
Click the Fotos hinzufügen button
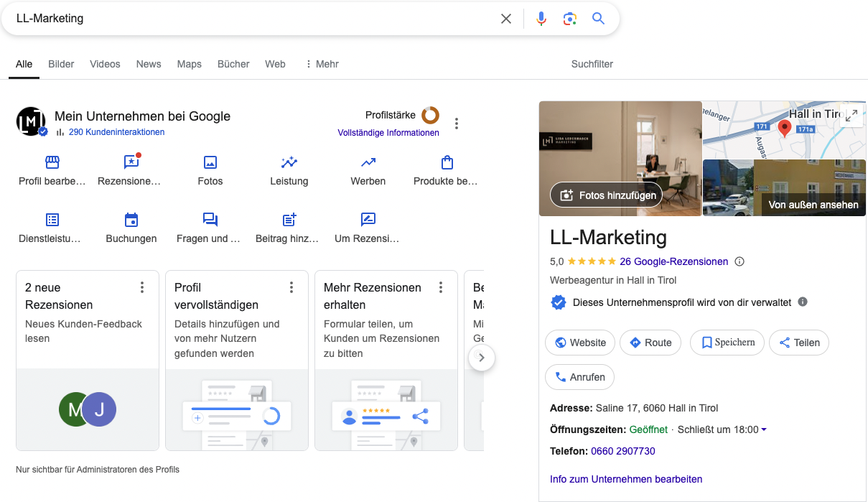pos(607,195)
